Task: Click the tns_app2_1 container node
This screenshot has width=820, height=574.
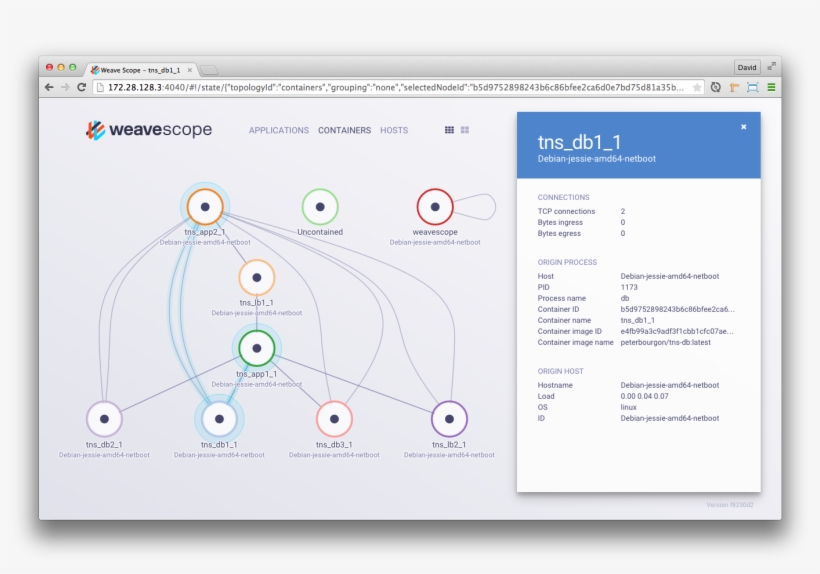Action: (x=204, y=207)
